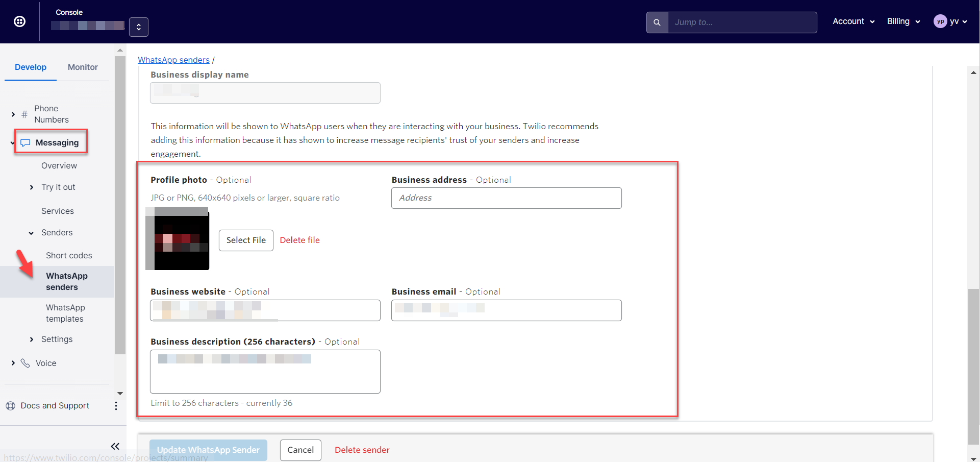Click the Select File button

point(246,240)
